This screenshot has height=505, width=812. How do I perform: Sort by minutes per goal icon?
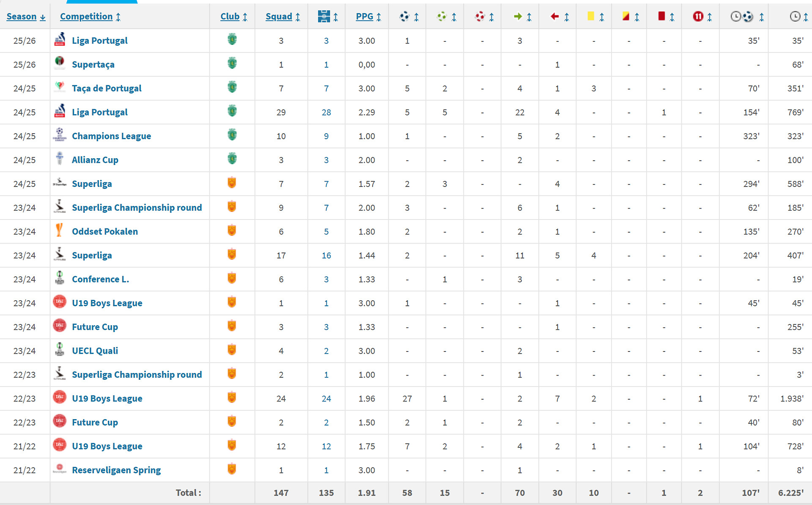point(742,16)
